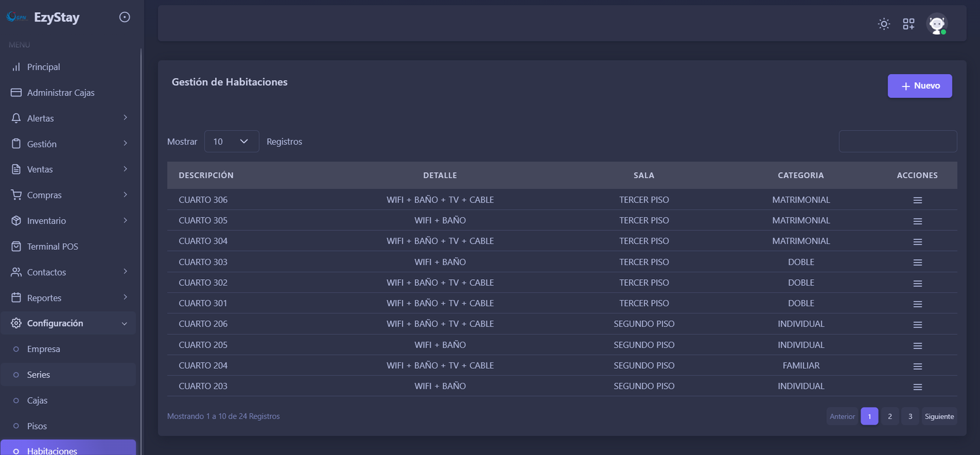Expand the Inventario sidebar submenu

[67, 220]
